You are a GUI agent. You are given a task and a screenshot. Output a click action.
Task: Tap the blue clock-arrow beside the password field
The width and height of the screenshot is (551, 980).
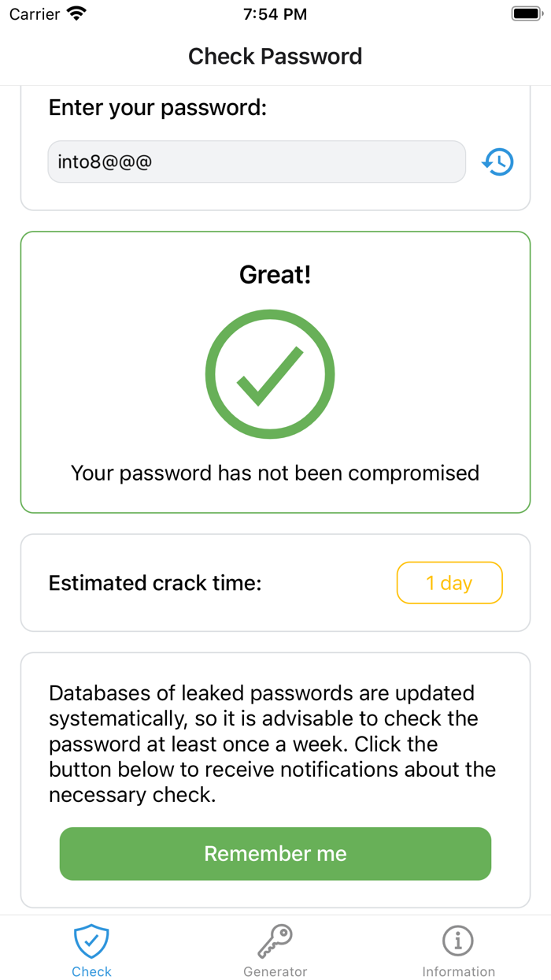[497, 161]
